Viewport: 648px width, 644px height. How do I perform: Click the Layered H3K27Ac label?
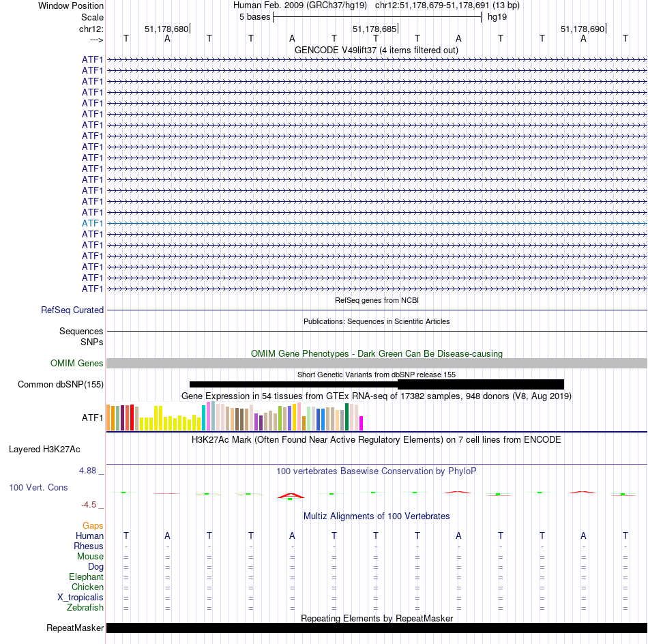point(44,450)
